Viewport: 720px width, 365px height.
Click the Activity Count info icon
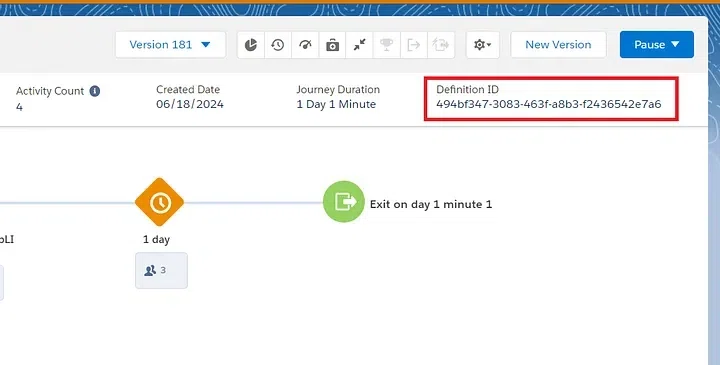(95, 91)
